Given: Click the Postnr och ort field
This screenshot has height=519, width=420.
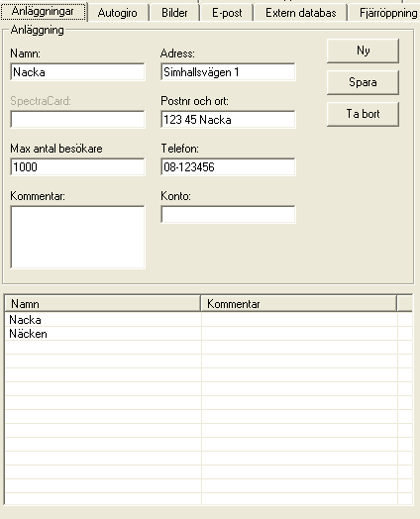Looking at the screenshot, I should coord(228,120).
